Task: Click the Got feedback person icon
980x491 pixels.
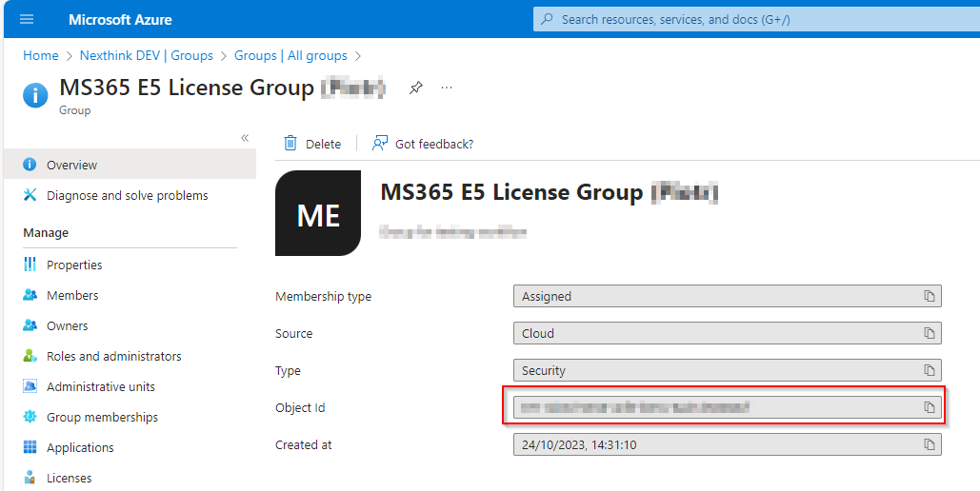Action: [x=379, y=143]
